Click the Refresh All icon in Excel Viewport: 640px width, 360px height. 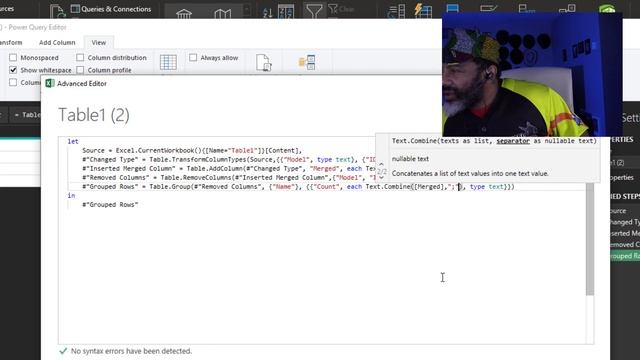coord(57,11)
